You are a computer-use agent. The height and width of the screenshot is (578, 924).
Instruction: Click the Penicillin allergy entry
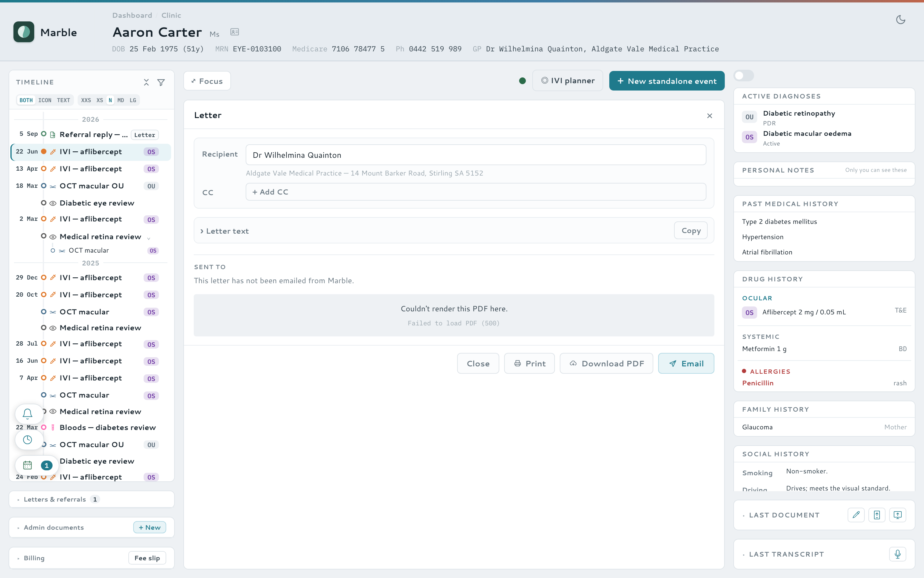coord(824,383)
